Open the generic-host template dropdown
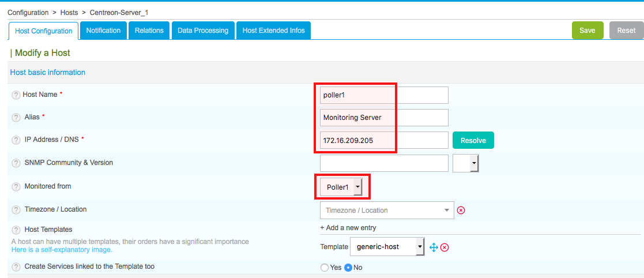Screen dimensions: 644x278 point(387,247)
